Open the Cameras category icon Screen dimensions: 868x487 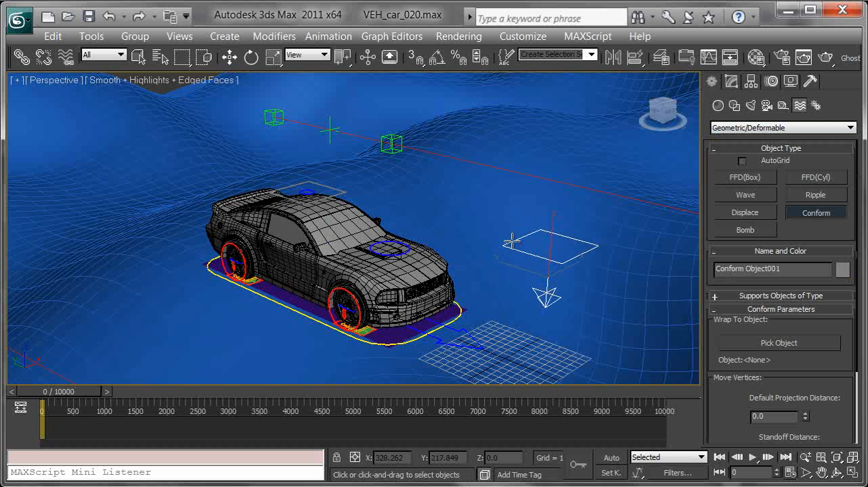[766, 106]
